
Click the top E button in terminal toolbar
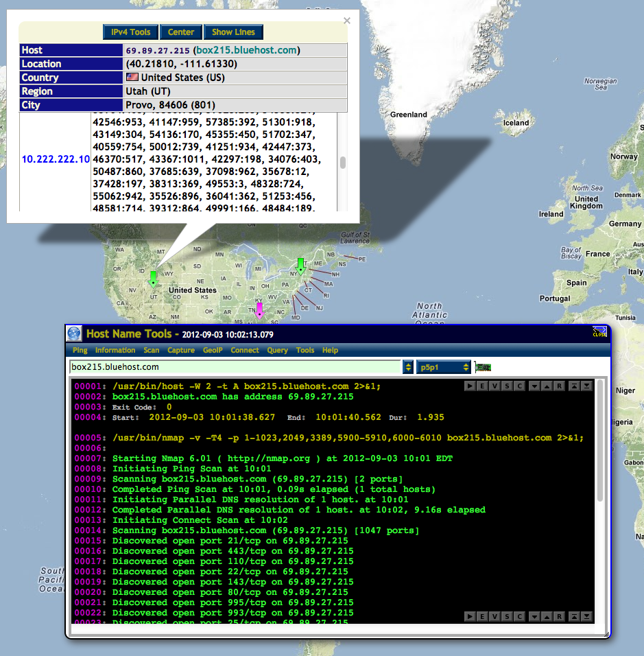tap(482, 386)
